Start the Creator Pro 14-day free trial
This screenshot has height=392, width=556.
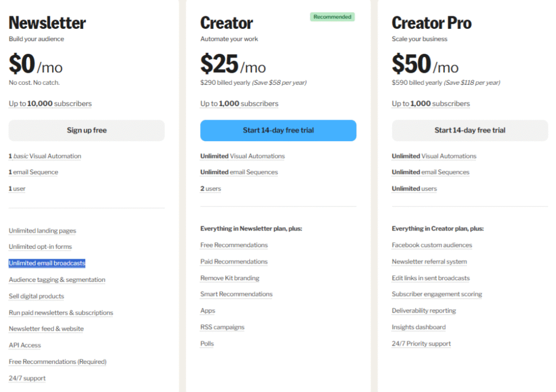(x=470, y=130)
